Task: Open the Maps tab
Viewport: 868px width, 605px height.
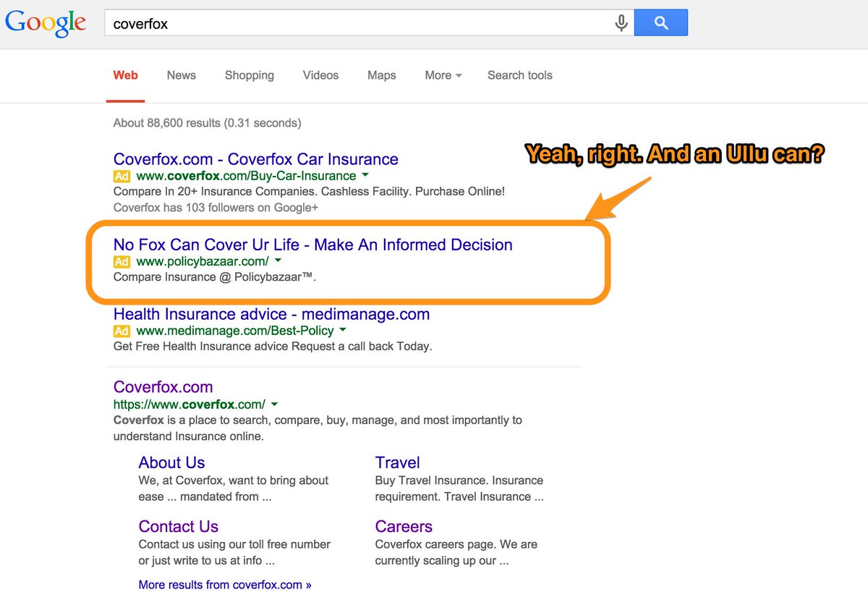Action: coord(382,75)
